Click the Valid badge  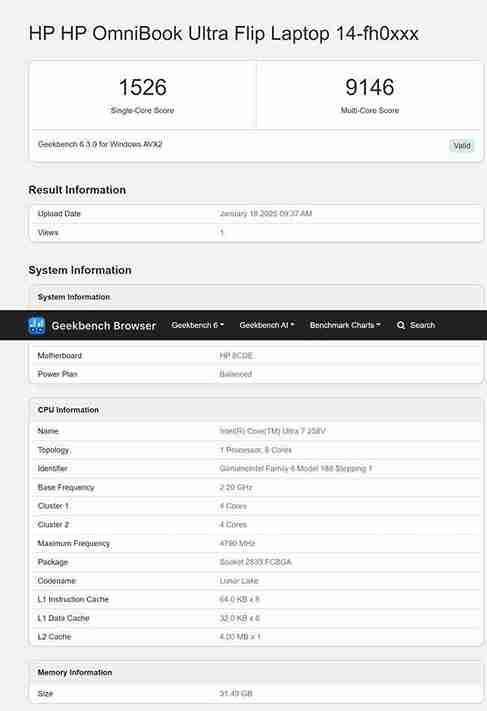462,146
